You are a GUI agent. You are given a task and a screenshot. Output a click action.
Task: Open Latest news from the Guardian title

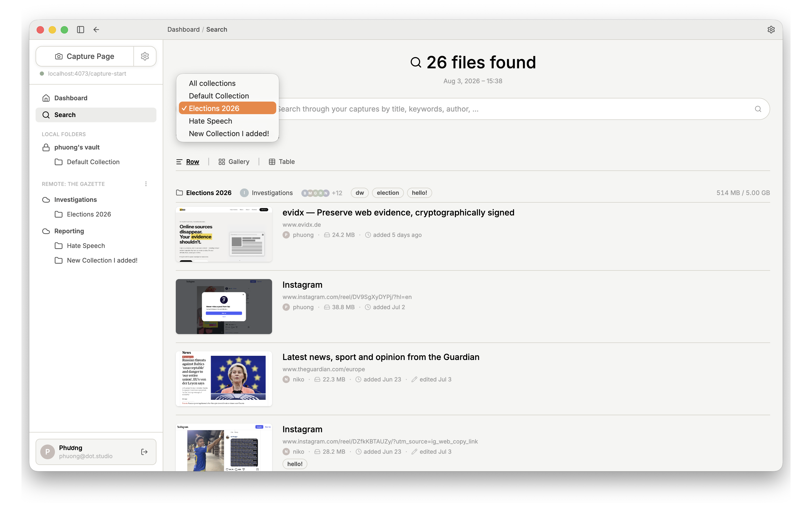(x=381, y=357)
